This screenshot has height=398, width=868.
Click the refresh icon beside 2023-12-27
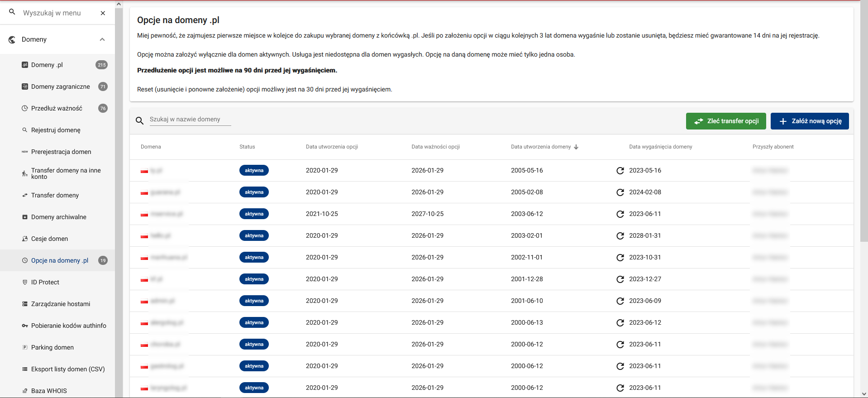(x=620, y=279)
